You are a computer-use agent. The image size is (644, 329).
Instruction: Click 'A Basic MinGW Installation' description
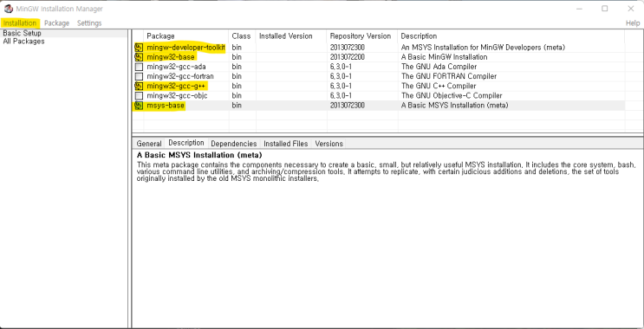[x=445, y=57]
